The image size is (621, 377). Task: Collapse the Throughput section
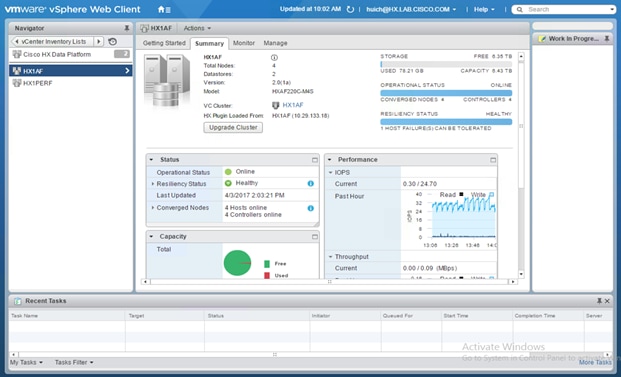click(x=331, y=257)
